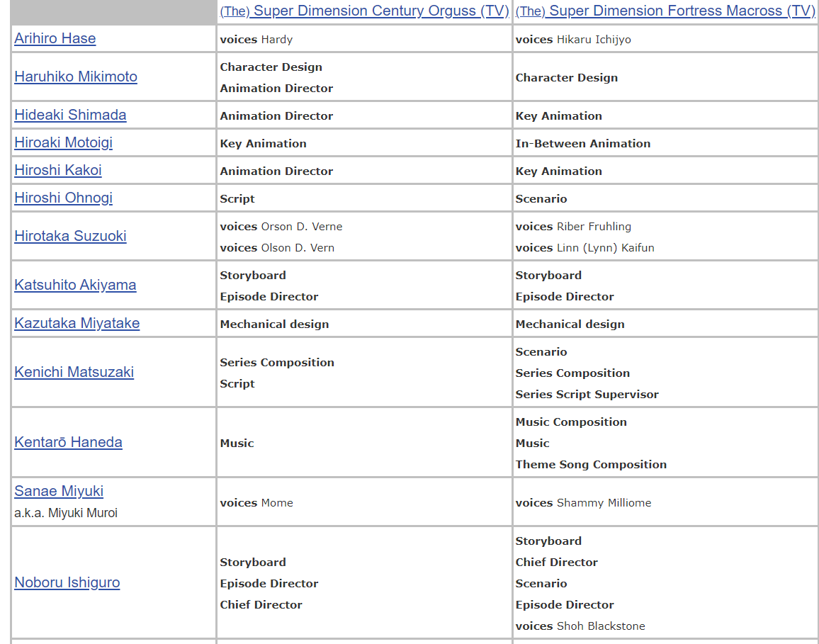The image size is (819, 644).
Task: Open Sanae Miyuki's profile link
Action: [x=59, y=492]
